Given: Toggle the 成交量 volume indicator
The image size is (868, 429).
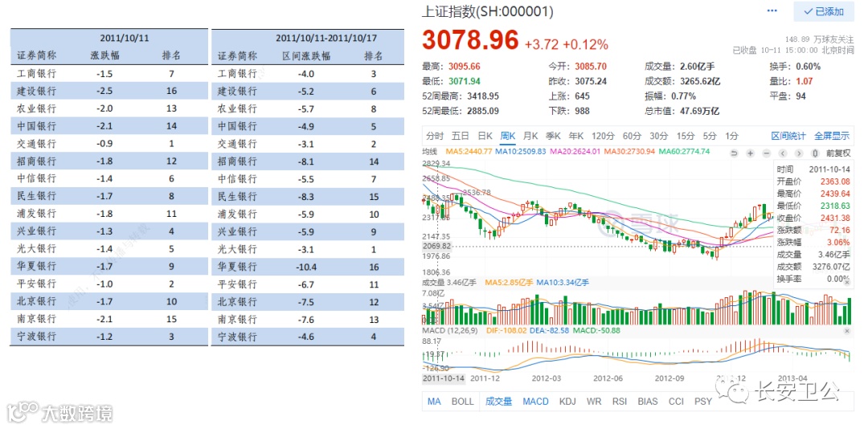Looking at the screenshot, I should pos(499,402).
